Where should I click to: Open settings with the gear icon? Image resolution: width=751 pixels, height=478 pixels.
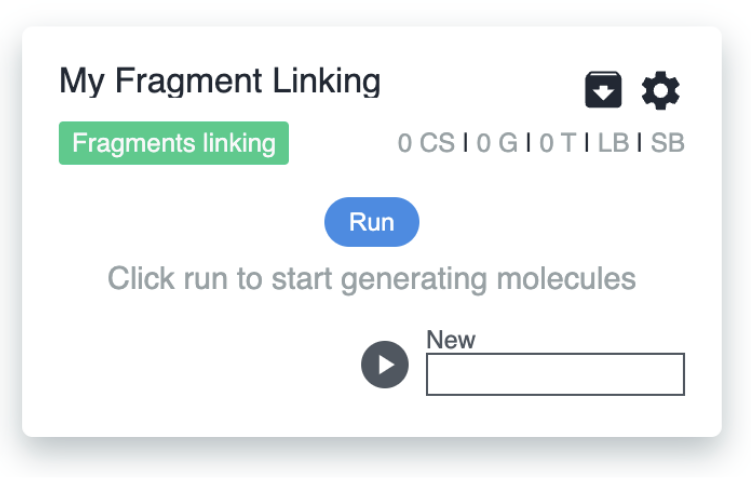tap(660, 91)
